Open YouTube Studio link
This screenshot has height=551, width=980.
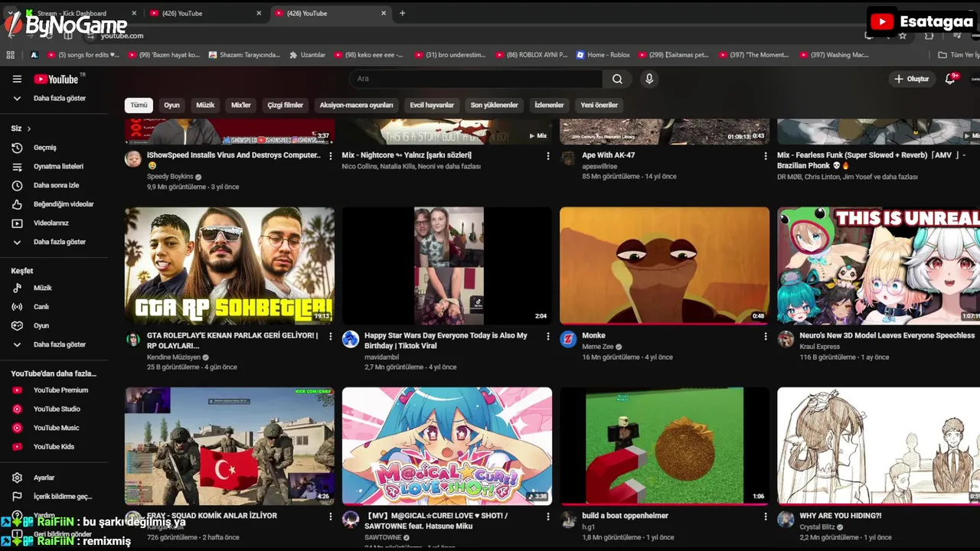coord(57,409)
